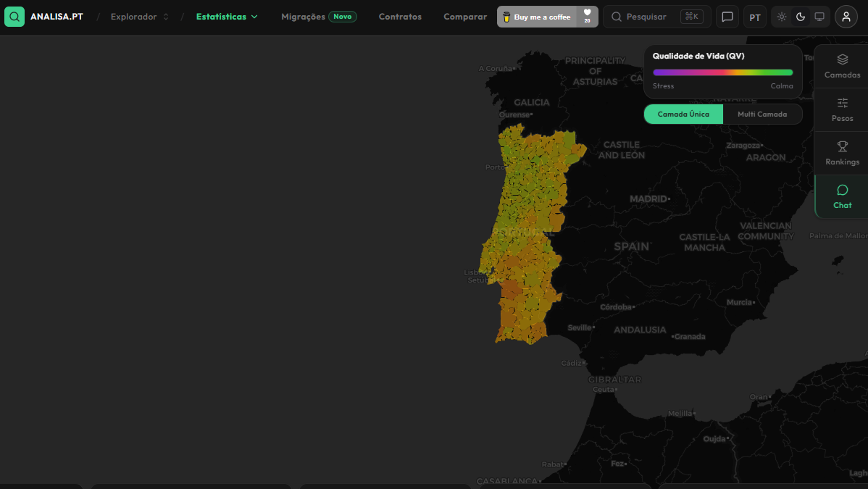Click the Seville label on the map
This screenshot has height=489, width=868.
(x=579, y=328)
